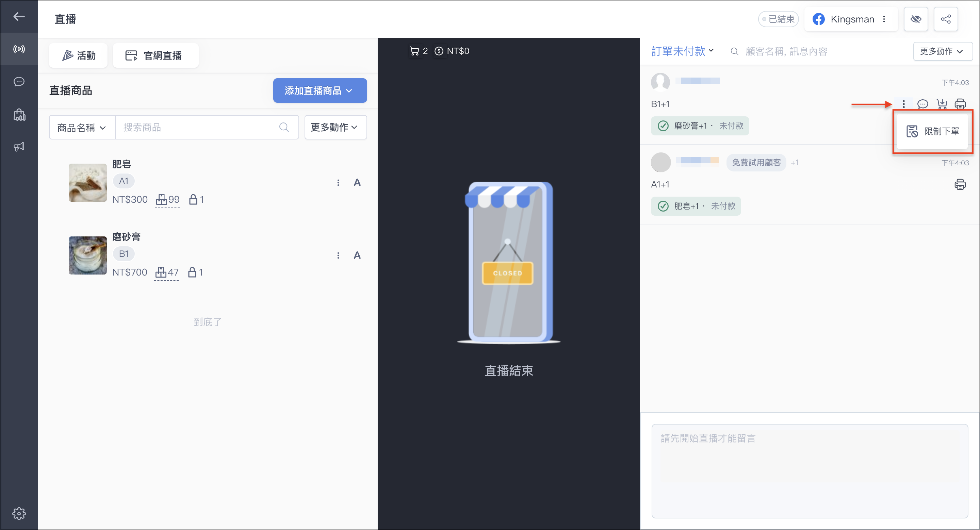Switch to the 活動 tab

click(x=78, y=55)
